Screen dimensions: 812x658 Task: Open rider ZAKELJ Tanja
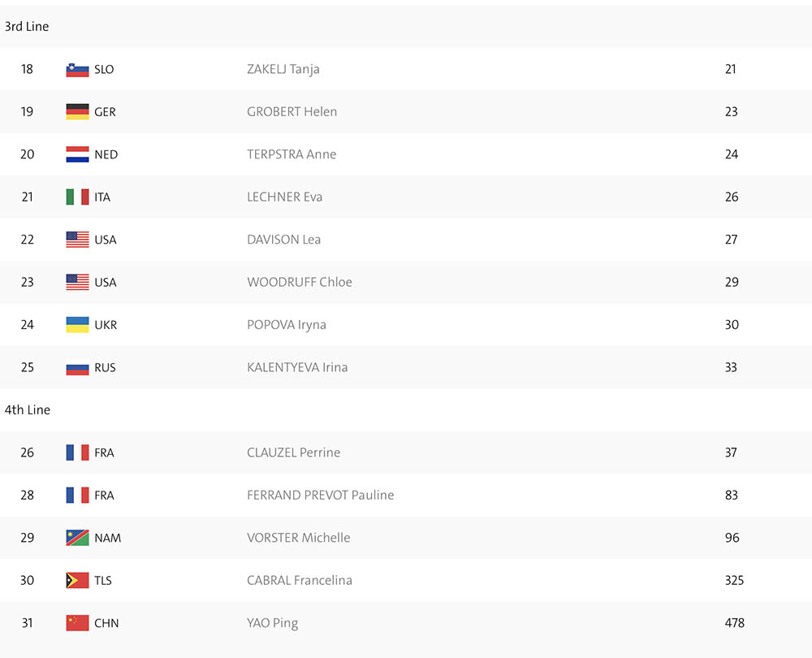(x=283, y=69)
